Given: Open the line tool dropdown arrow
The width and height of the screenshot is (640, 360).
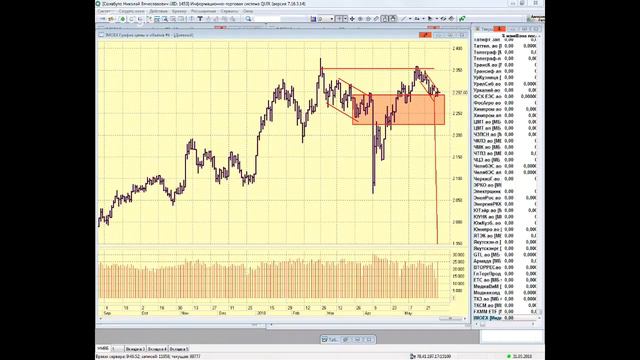Looking at the screenshot, I should click(x=410, y=19).
